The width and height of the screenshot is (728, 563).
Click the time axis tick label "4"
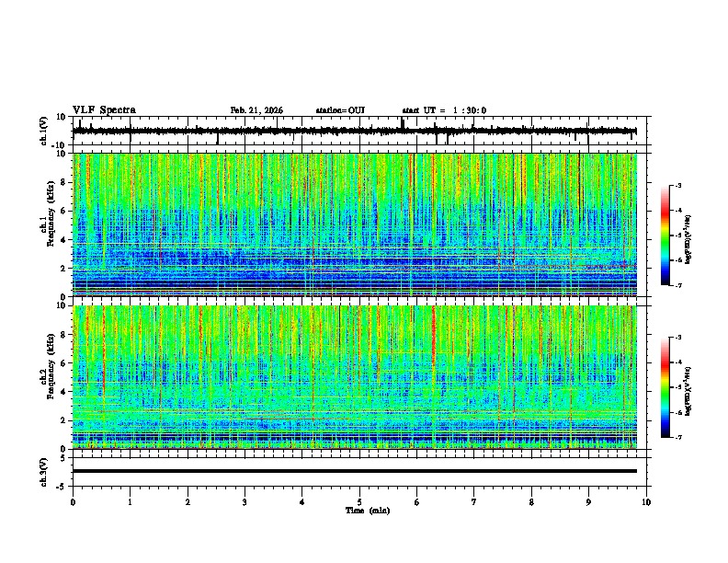pyautogui.click(x=302, y=502)
